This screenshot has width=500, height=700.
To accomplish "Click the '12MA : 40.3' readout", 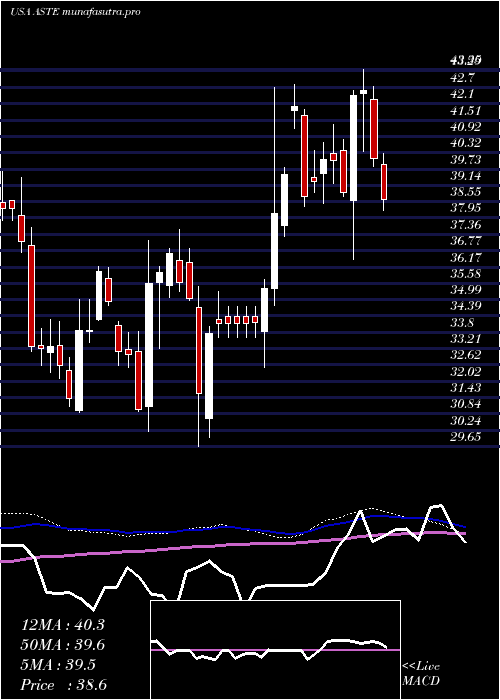I will point(63,625).
